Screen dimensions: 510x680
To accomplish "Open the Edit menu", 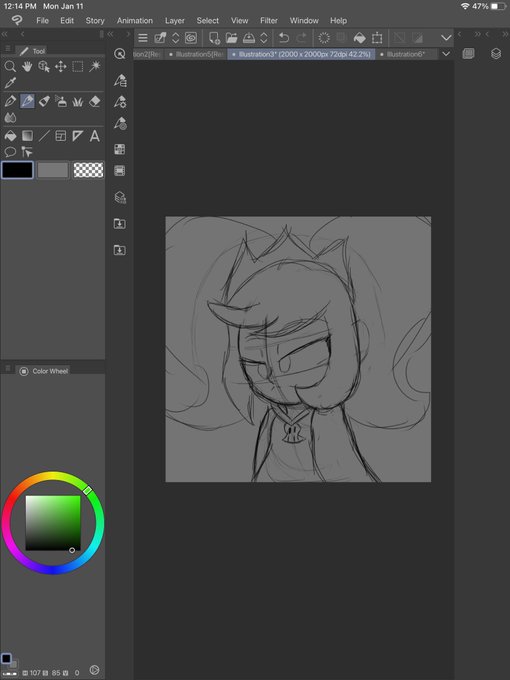I will (x=67, y=20).
